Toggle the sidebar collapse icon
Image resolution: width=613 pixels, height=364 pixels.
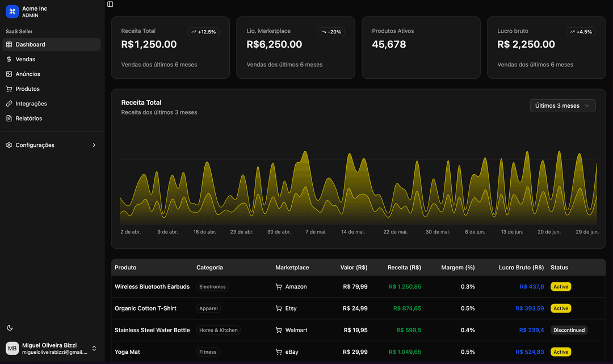point(110,4)
